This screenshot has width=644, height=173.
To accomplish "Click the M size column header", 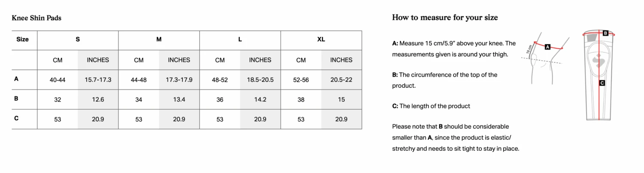I will (x=159, y=39).
